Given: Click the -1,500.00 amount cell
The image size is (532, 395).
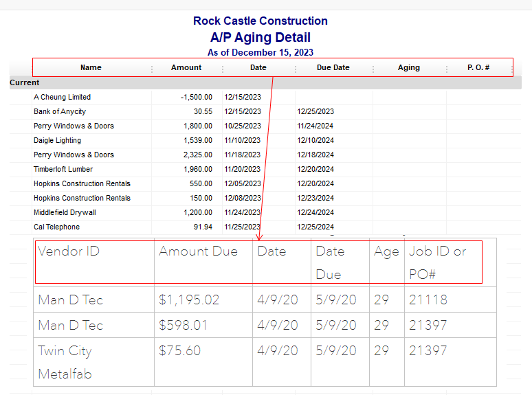Looking at the screenshot, I should coord(196,97).
